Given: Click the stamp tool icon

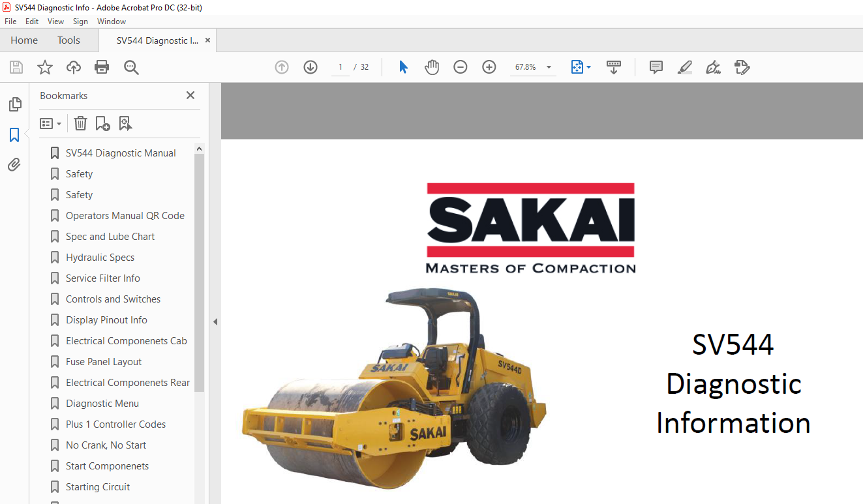Looking at the screenshot, I should click(x=742, y=67).
